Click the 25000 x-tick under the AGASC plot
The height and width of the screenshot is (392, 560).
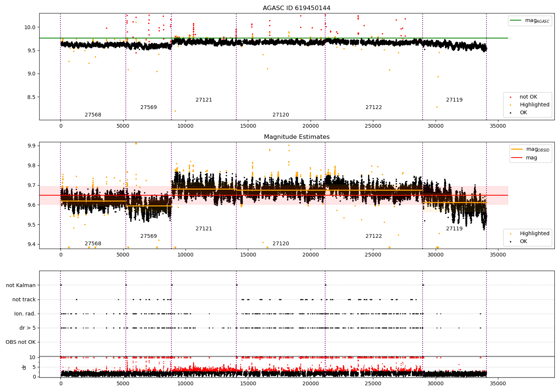tap(373, 126)
